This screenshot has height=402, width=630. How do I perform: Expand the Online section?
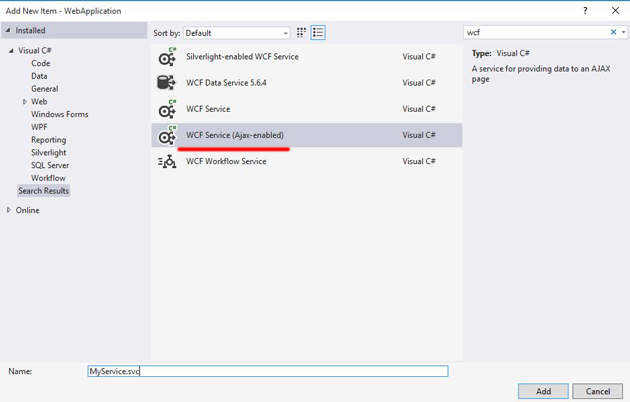tap(9, 210)
